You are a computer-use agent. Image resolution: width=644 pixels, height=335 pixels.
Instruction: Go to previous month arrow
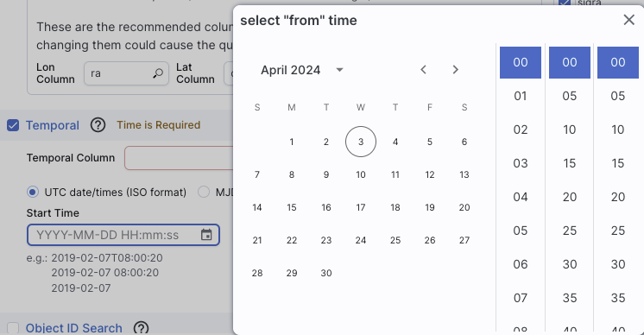[424, 70]
